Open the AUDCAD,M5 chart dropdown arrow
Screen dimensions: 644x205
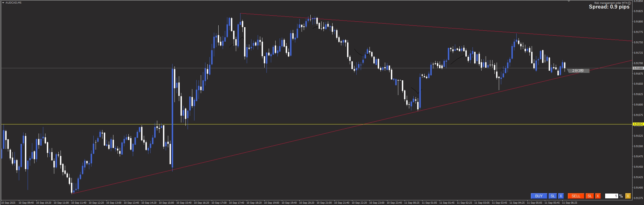tap(3, 3)
